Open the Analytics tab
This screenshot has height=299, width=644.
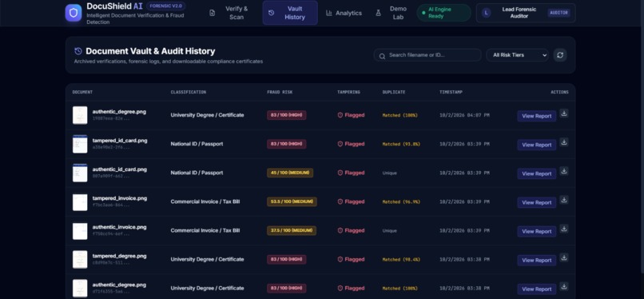click(344, 13)
